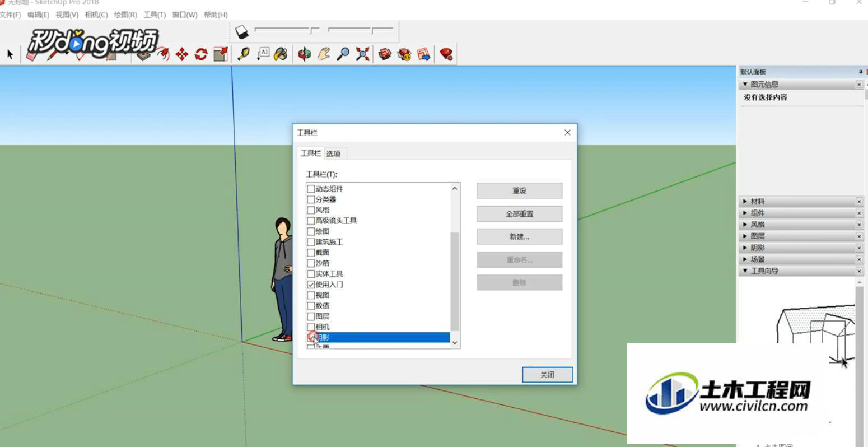Pin the 默认面板 tray
The image size is (868, 447).
pyautogui.click(x=861, y=72)
